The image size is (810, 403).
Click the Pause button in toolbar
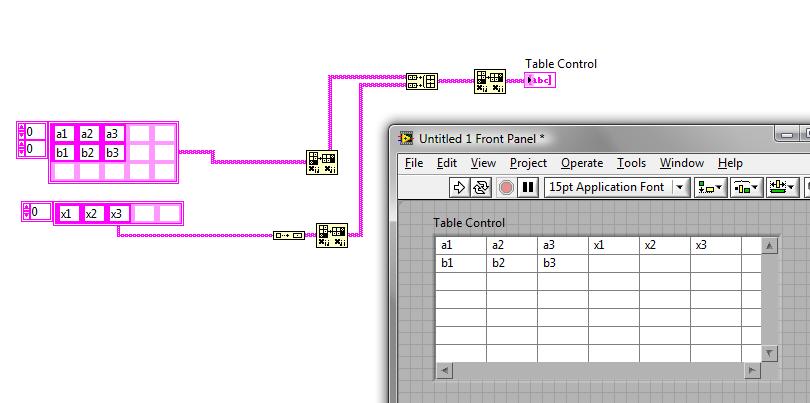pos(528,187)
